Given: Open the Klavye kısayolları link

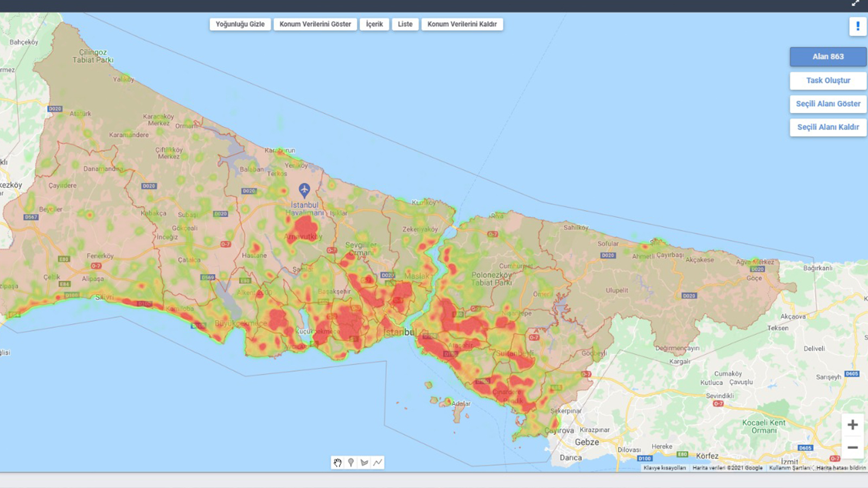Looking at the screenshot, I should pos(665,467).
